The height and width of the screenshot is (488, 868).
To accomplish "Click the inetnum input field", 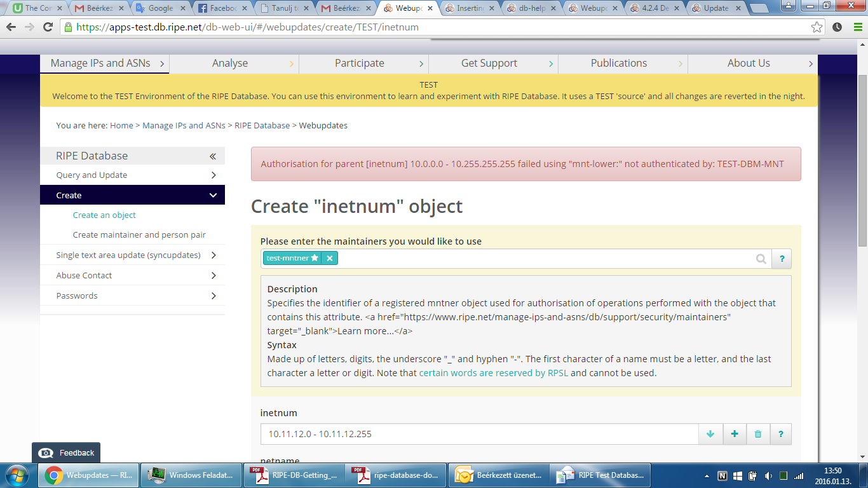I will (x=480, y=434).
